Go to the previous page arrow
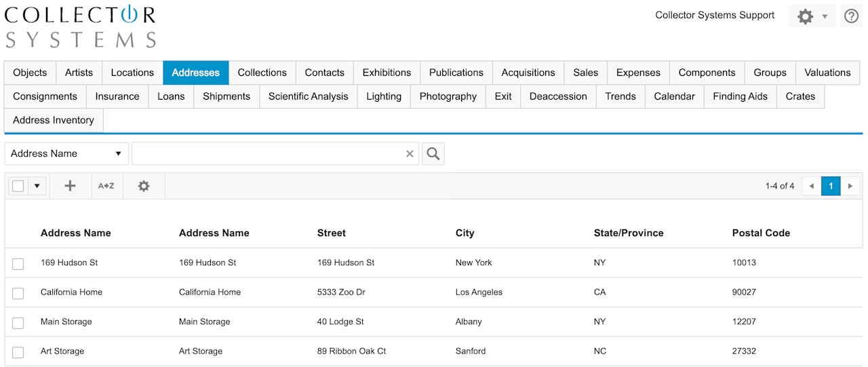 coord(811,186)
